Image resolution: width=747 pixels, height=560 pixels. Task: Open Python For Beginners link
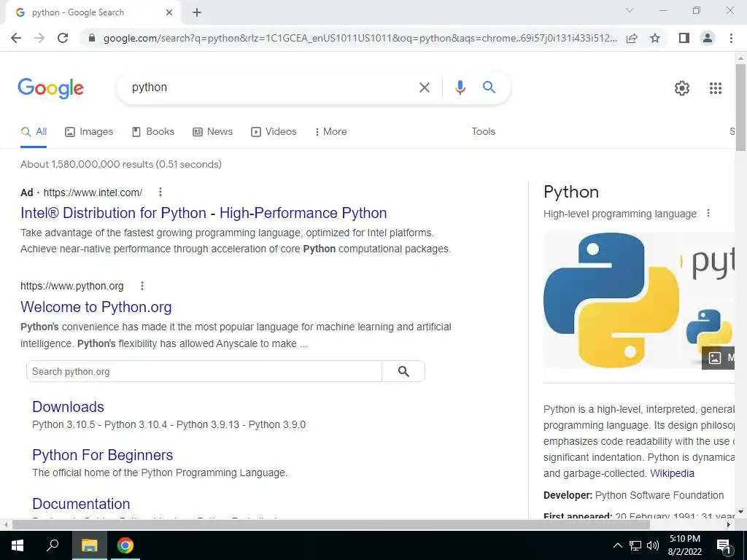coord(102,455)
